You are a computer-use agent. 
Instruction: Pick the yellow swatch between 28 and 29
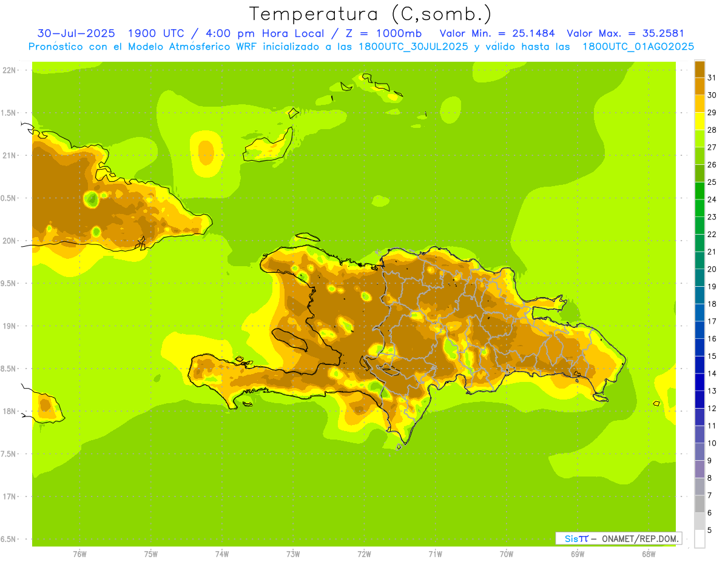(699, 121)
